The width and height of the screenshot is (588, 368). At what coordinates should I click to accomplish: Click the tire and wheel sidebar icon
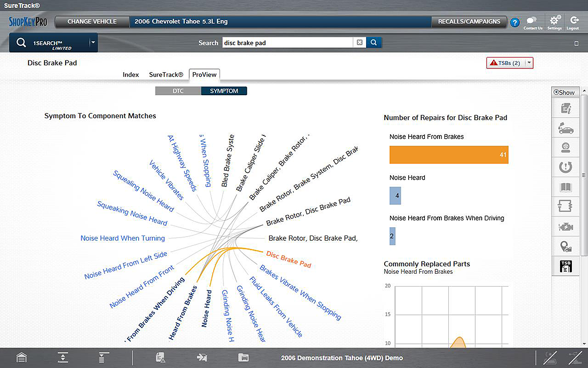point(565,148)
